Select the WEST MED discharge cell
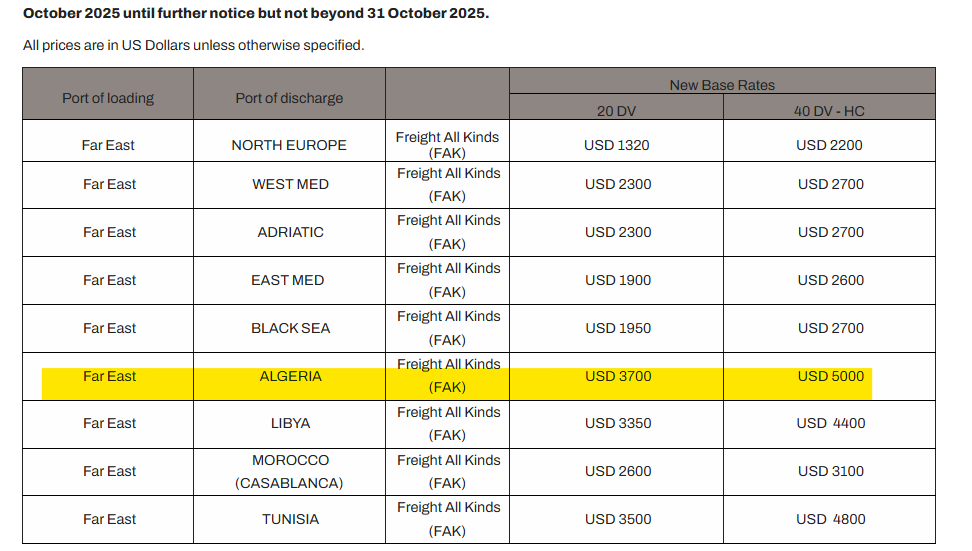972x551 pixels. click(x=290, y=184)
